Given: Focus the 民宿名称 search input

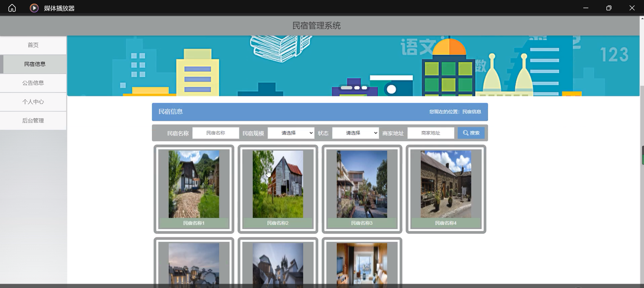Looking at the screenshot, I should [x=216, y=133].
